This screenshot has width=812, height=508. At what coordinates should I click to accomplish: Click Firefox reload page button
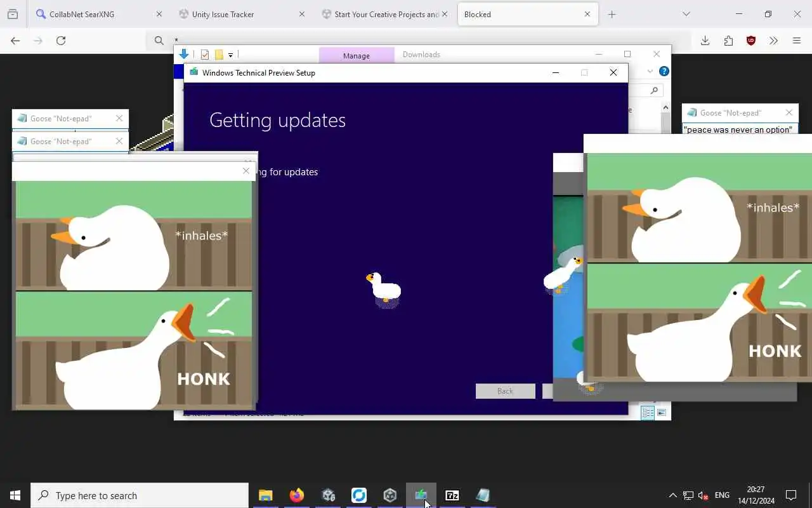[x=61, y=41]
